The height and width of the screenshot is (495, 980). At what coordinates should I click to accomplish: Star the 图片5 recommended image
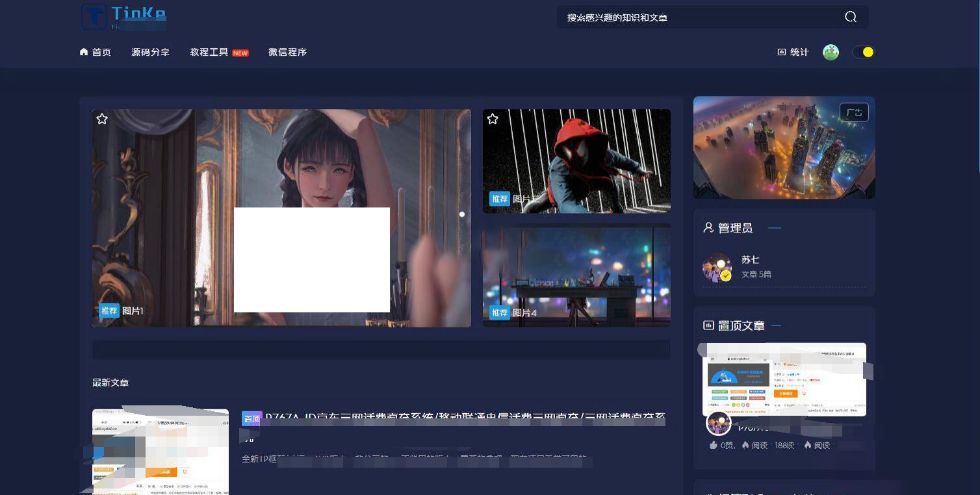tap(493, 119)
